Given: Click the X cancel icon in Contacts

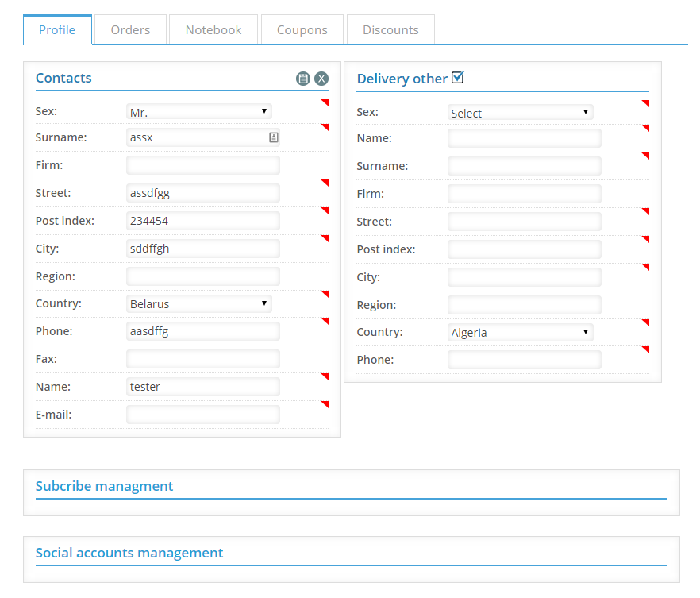Looking at the screenshot, I should (321, 78).
